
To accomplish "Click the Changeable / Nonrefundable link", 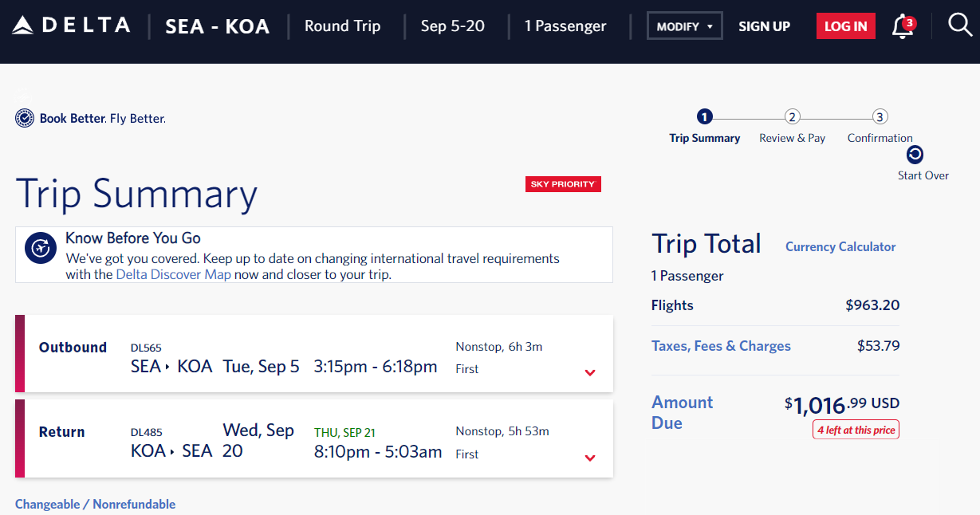I will 95,504.
